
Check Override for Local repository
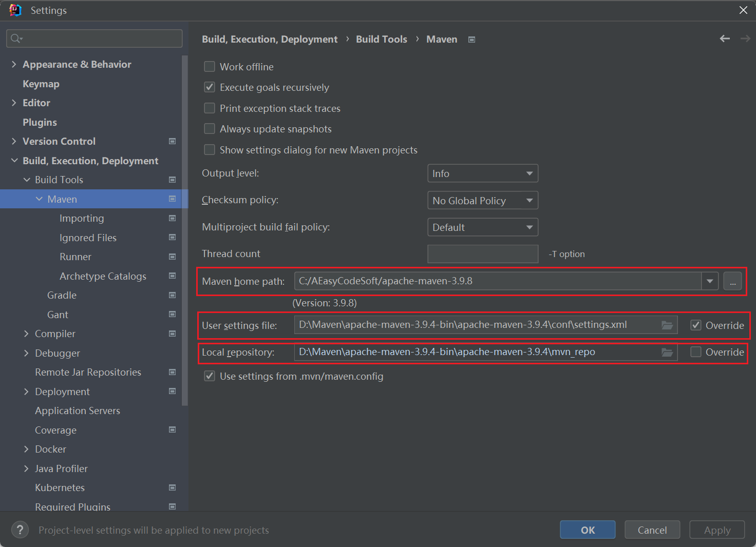pyautogui.click(x=696, y=352)
